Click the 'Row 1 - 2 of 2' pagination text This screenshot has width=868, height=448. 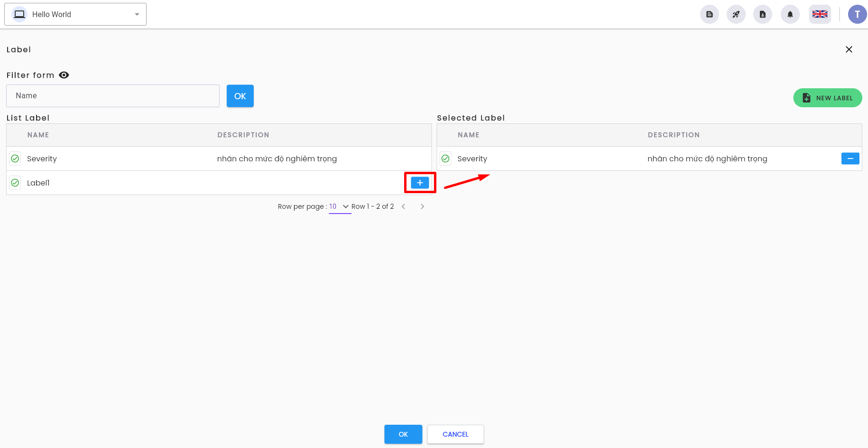coord(373,206)
